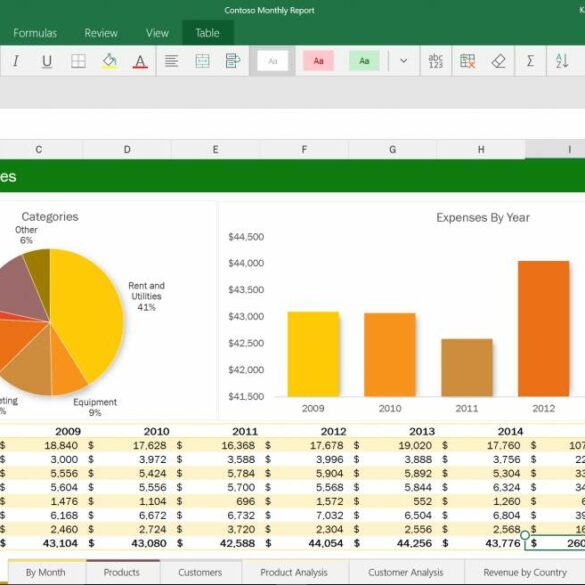
Task: Select column G header
Action: pos(392,150)
